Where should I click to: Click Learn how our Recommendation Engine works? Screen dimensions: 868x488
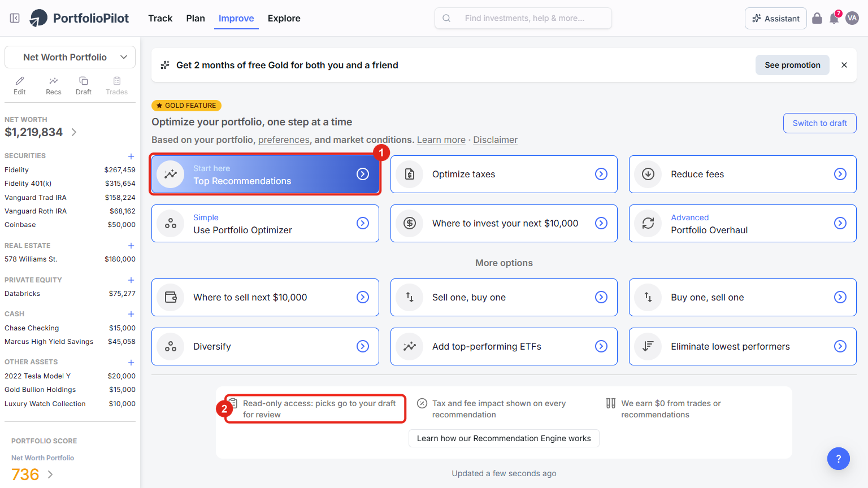coord(504,438)
